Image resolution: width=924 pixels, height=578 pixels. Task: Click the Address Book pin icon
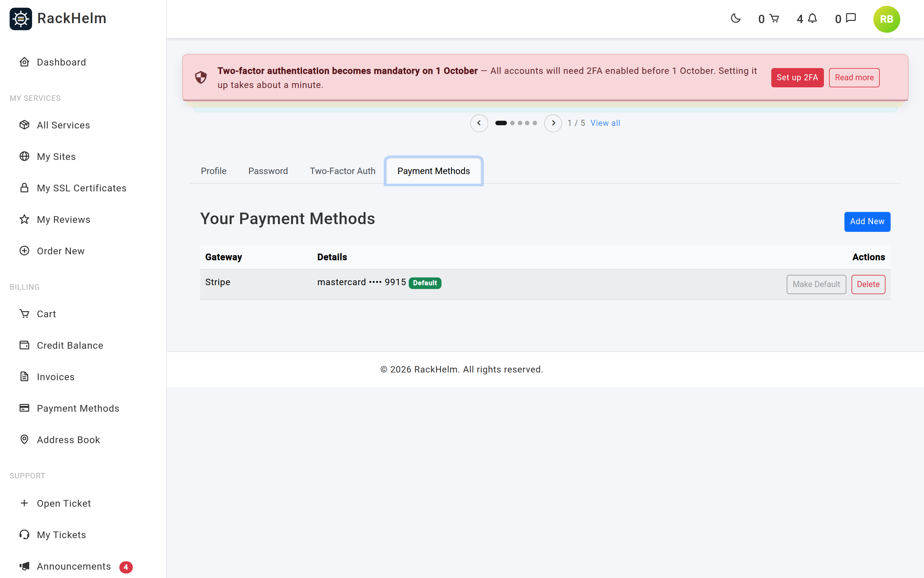[x=24, y=440]
